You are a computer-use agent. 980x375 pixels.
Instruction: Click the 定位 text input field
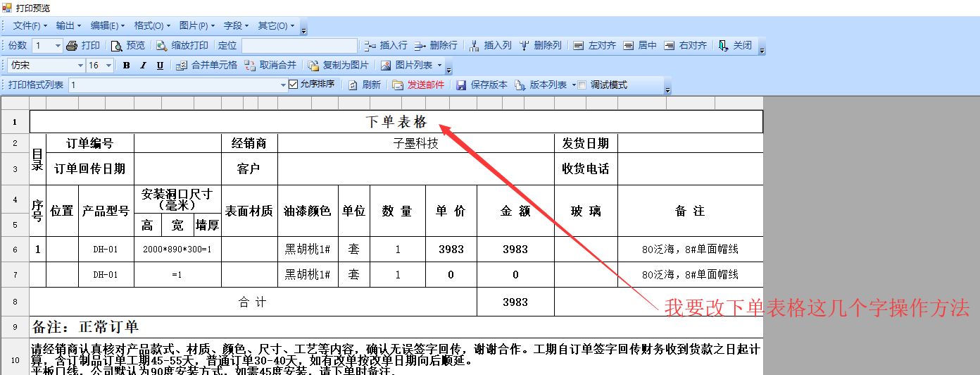pyautogui.click(x=299, y=46)
